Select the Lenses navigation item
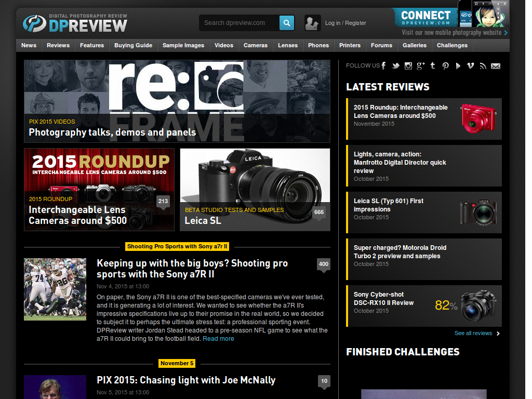 (287, 45)
